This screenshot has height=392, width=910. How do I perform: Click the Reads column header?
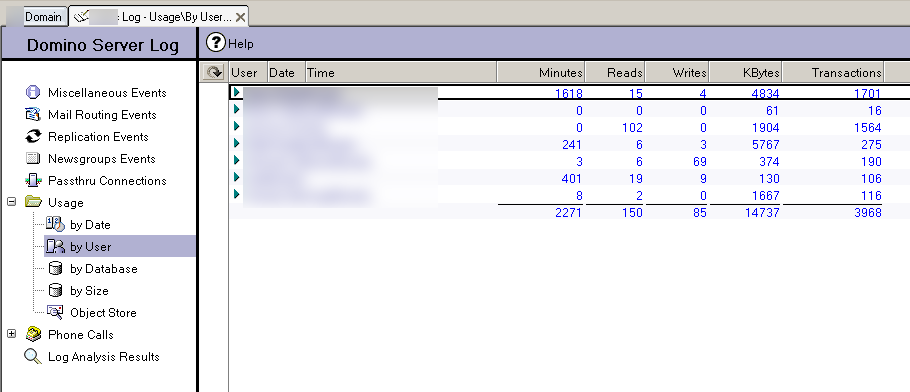[616, 73]
